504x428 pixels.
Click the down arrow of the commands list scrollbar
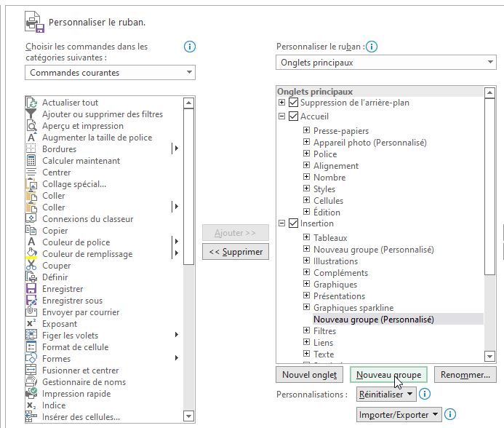pos(188,416)
